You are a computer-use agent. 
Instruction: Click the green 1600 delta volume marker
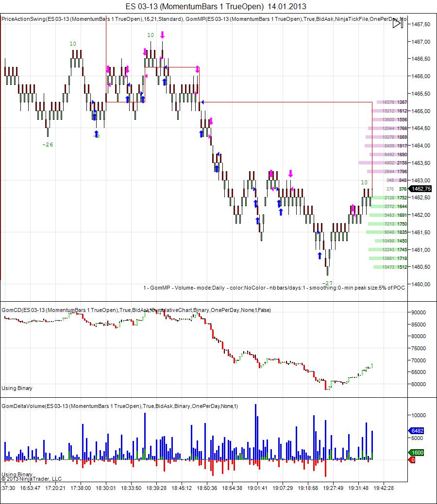pyautogui.click(x=417, y=453)
